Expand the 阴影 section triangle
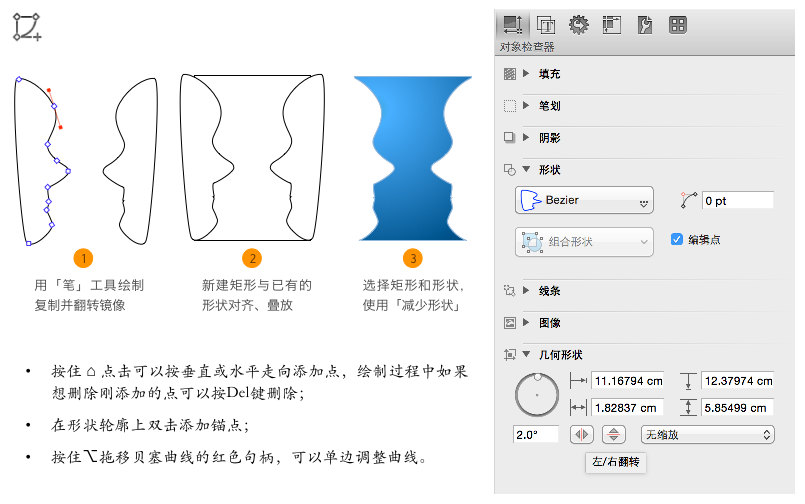The image size is (805, 504). click(x=526, y=137)
